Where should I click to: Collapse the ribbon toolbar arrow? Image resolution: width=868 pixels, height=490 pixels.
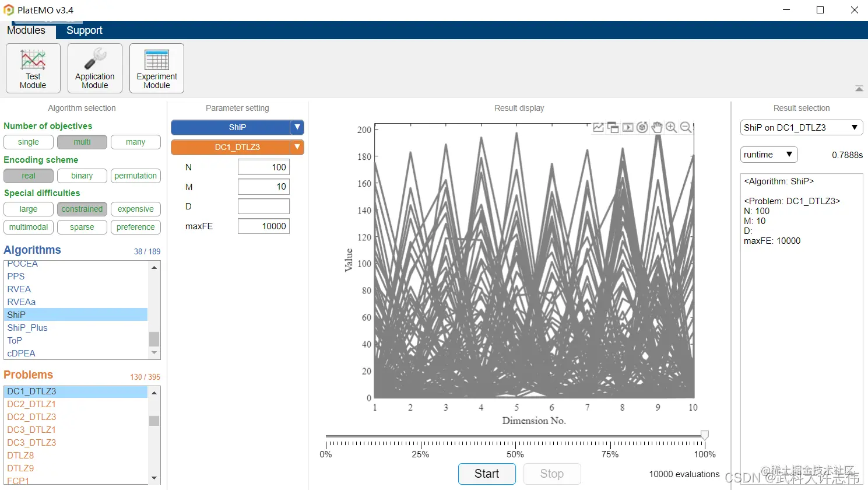(x=859, y=89)
